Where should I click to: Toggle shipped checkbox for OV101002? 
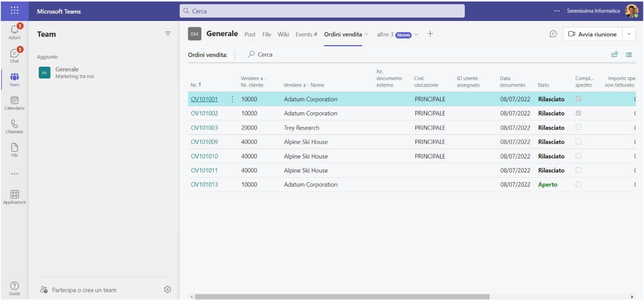[x=579, y=113]
